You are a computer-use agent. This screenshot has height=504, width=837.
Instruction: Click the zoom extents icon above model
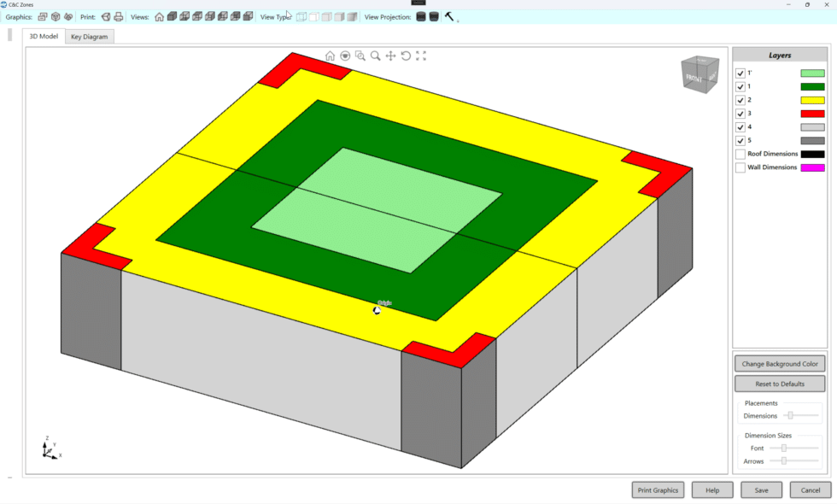click(x=421, y=56)
